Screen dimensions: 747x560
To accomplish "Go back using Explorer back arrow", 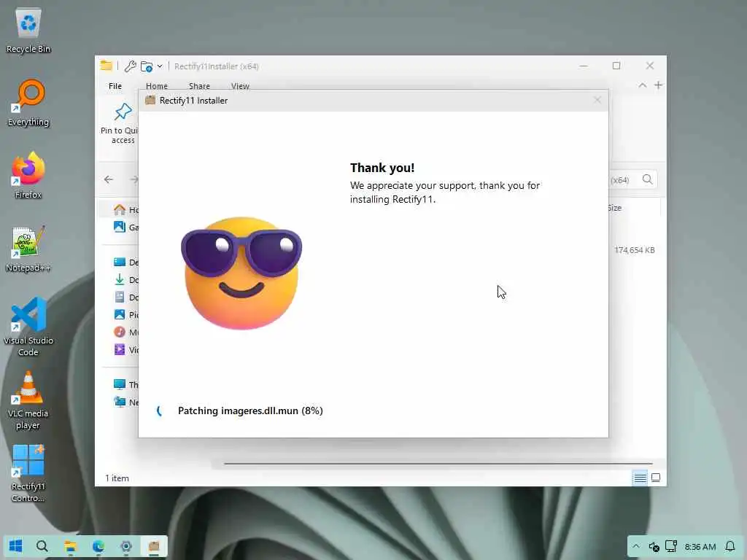I will pos(109,179).
